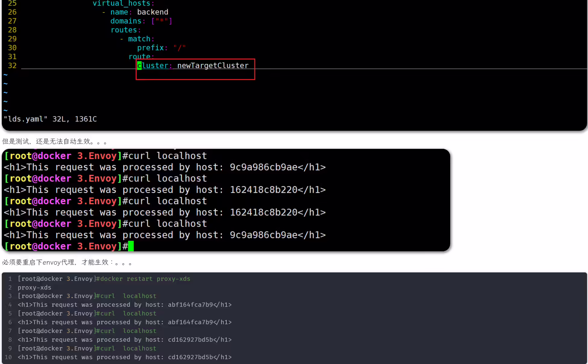
Task: Click the docker restart proxy-xds command
Action: (x=145, y=279)
